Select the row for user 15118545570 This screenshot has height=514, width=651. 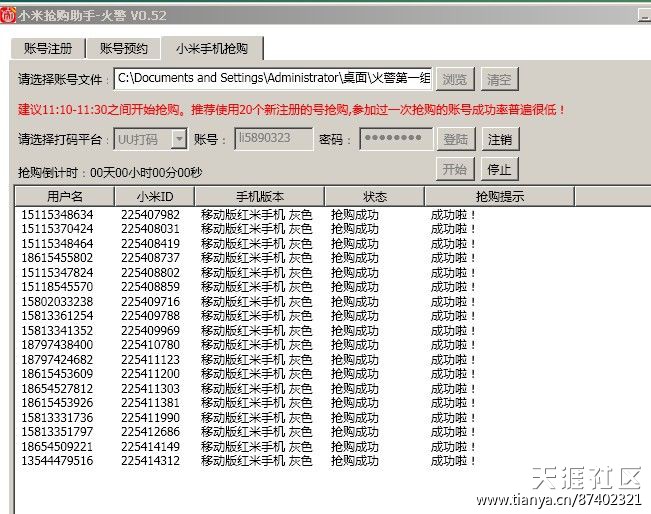pyautogui.click(x=249, y=287)
